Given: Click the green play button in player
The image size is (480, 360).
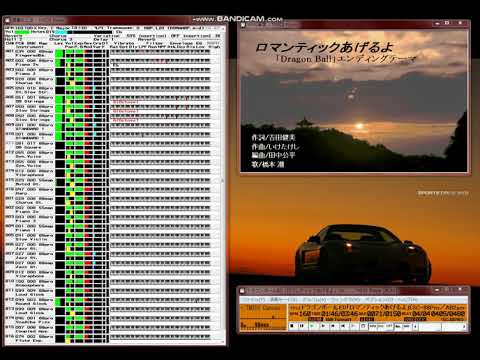Looking at the screenshot, I should (312, 326).
